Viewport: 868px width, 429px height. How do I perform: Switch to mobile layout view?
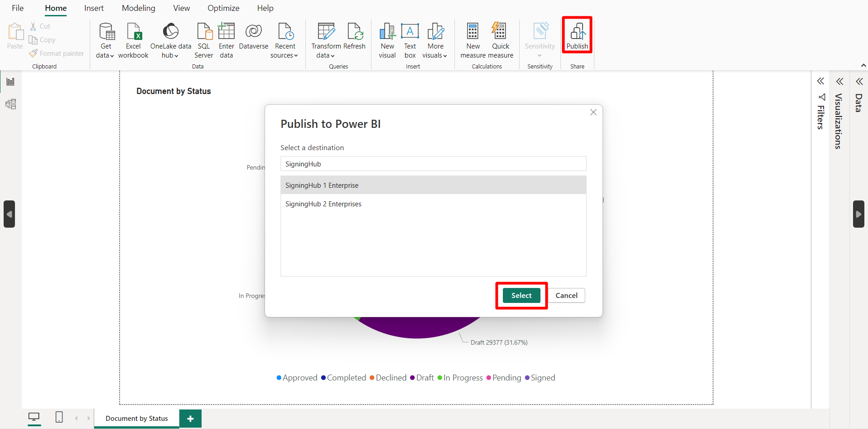click(x=59, y=417)
